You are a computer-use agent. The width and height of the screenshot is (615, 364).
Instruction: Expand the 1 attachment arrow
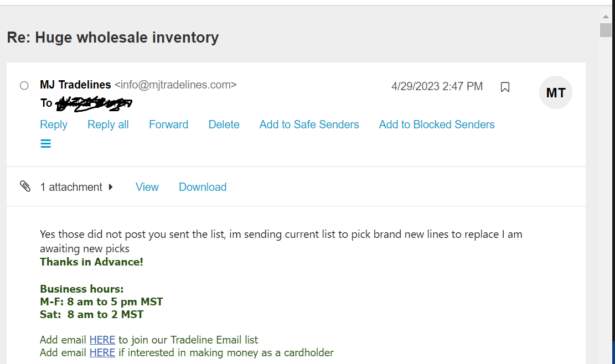111,187
